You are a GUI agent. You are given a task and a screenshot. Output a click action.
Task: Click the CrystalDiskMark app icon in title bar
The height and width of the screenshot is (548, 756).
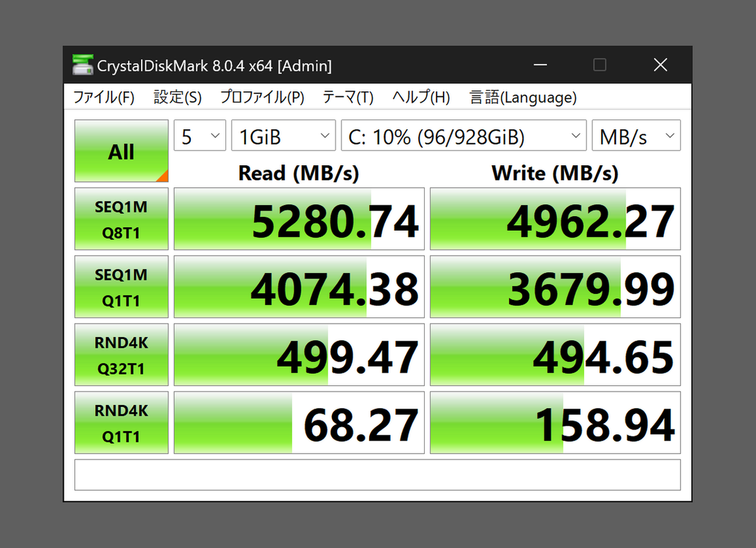point(81,65)
